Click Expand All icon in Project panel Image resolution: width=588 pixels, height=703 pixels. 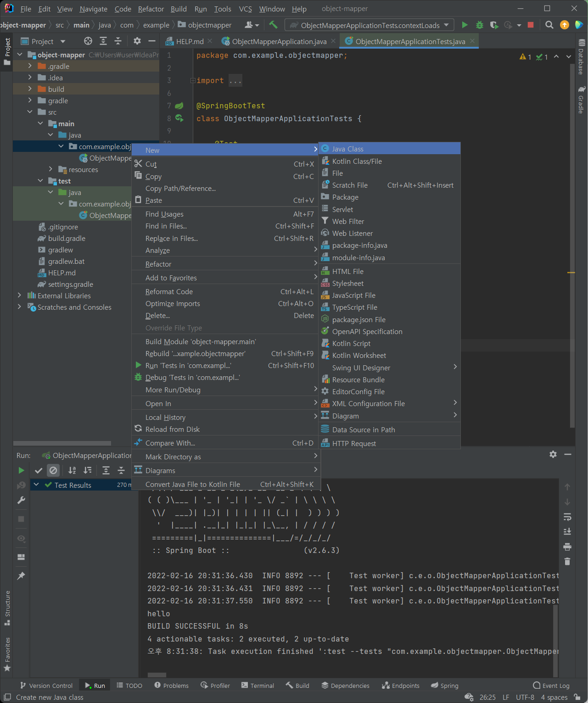click(x=103, y=41)
